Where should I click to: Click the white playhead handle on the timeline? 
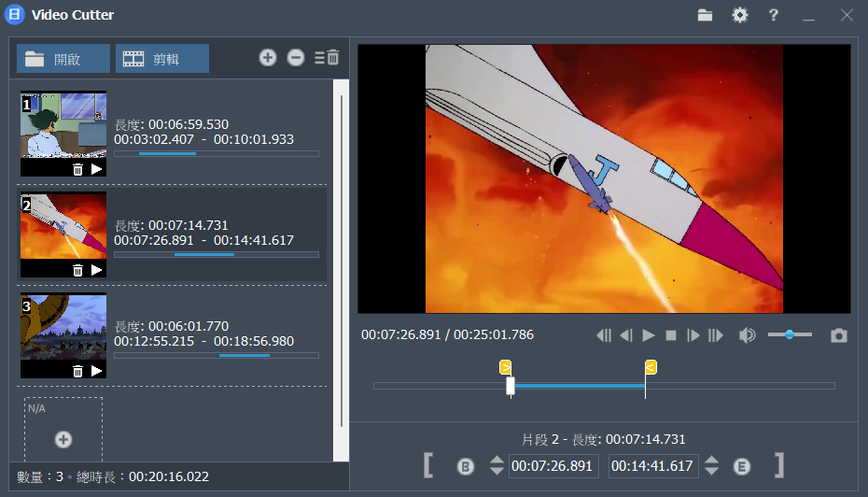click(511, 386)
